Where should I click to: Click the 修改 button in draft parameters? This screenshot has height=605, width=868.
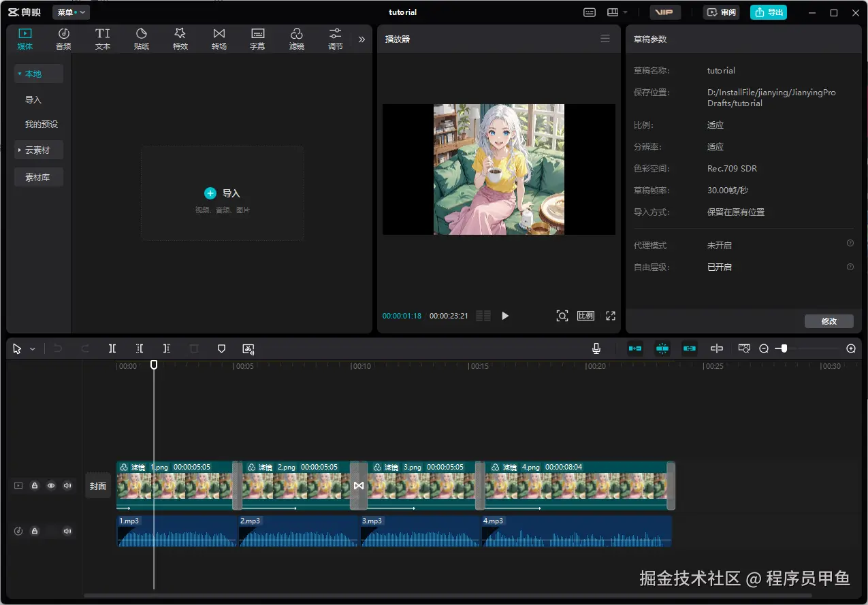pyautogui.click(x=829, y=321)
